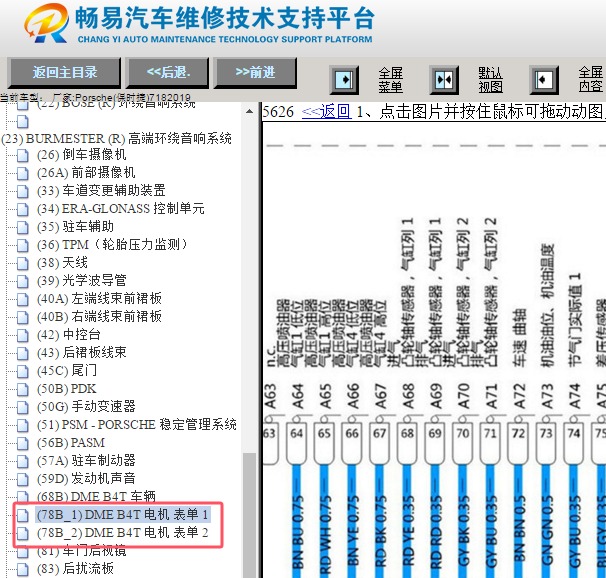606x578 pixels.
Task: Open (57A) 驻车制动器 entry
Action: pos(86,461)
